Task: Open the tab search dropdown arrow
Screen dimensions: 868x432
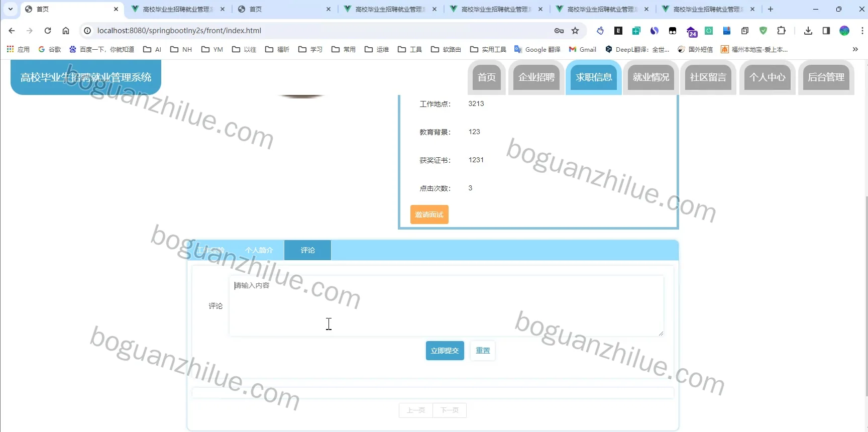Action: point(10,9)
